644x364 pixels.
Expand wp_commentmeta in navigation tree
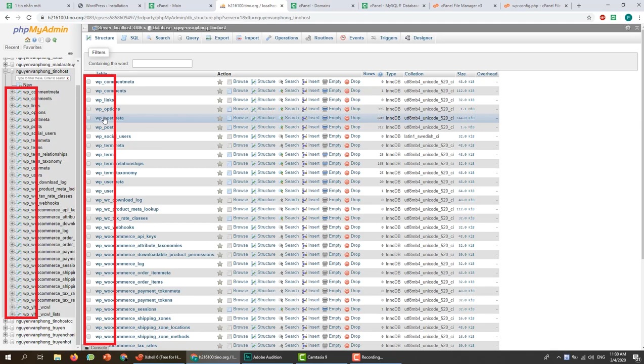click(x=12, y=92)
